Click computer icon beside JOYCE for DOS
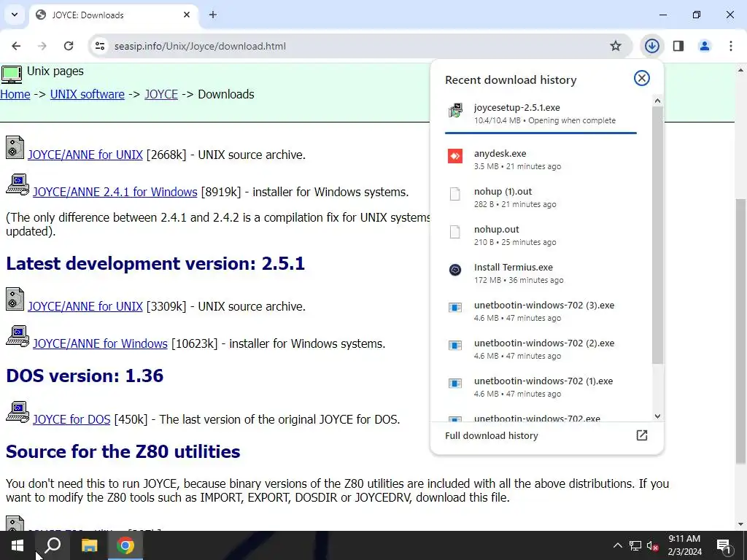 click(18, 413)
